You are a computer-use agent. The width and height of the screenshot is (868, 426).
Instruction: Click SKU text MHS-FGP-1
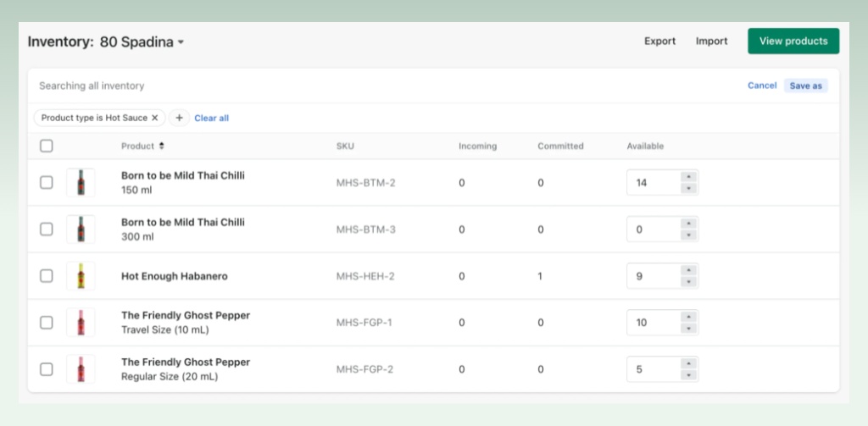(x=364, y=323)
